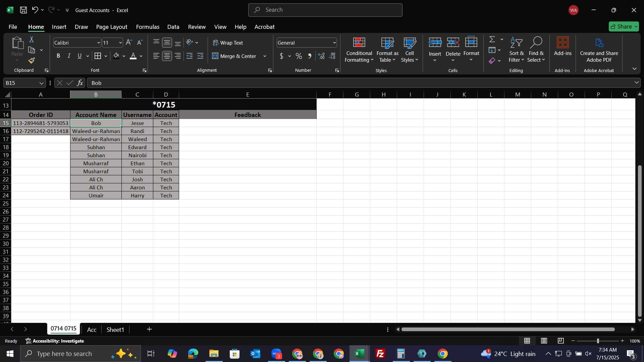Toggle Merge & Center on selection
644x362 pixels.
click(x=234, y=56)
